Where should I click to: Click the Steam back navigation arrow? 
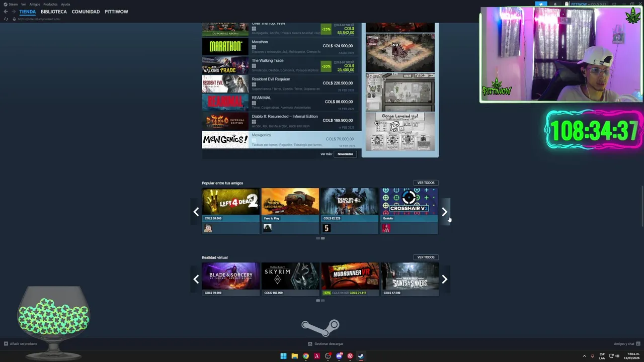[x=6, y=12]
